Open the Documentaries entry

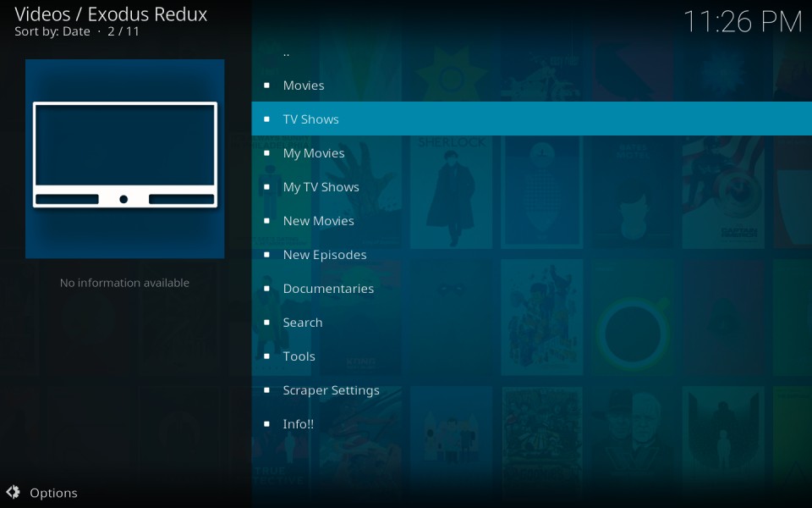click(531, 288)
